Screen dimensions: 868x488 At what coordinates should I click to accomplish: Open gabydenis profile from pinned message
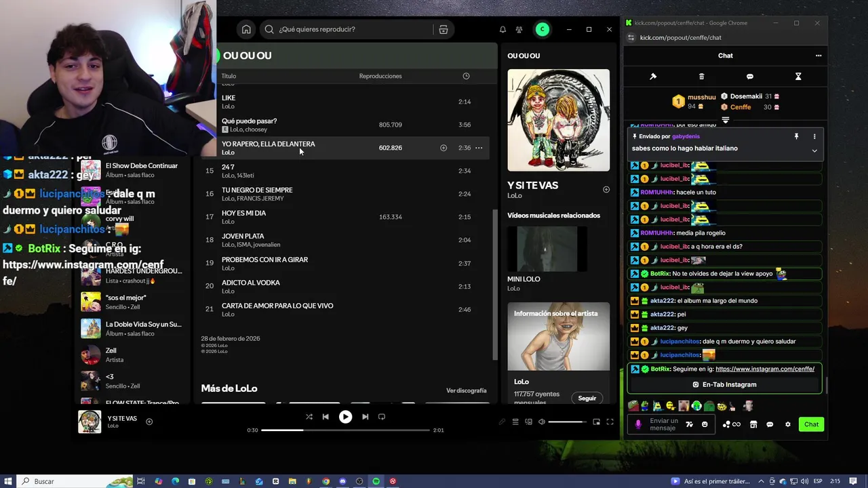[686, 136]
